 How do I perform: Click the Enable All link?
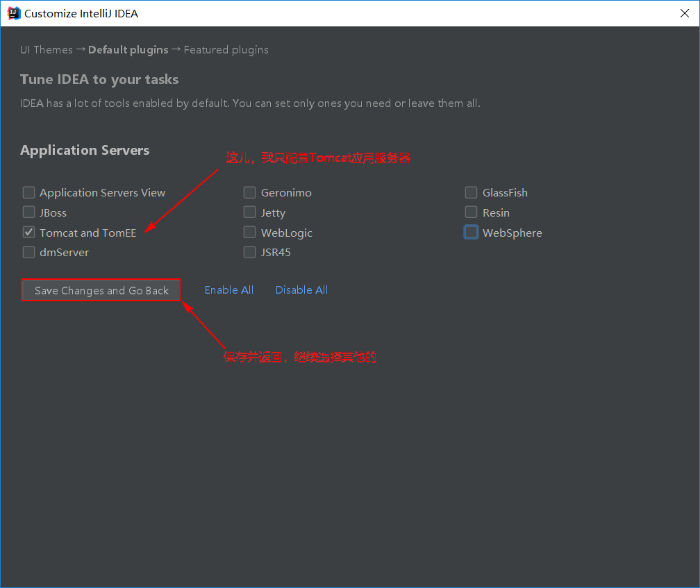(x=229, y=290)
